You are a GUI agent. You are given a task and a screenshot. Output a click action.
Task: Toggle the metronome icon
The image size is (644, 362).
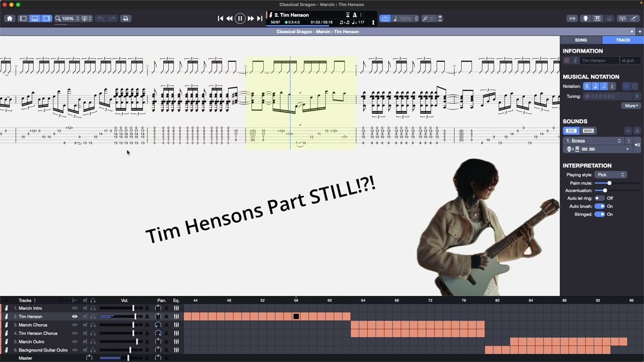355,15
